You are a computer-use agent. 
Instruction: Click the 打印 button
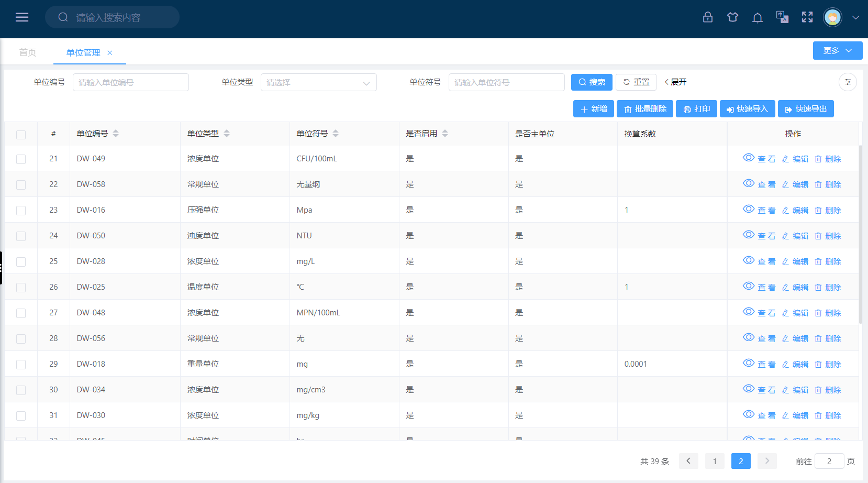697,109
